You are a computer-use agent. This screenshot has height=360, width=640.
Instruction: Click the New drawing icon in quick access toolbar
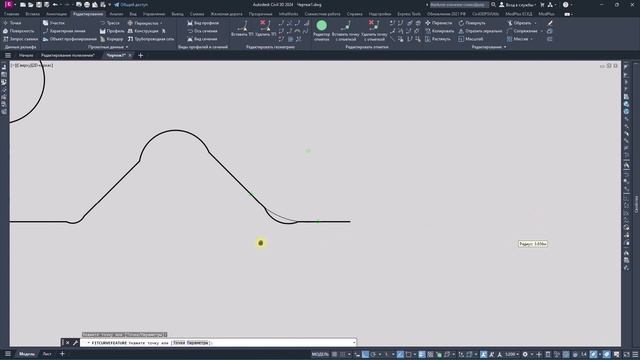tap(23, 5)
